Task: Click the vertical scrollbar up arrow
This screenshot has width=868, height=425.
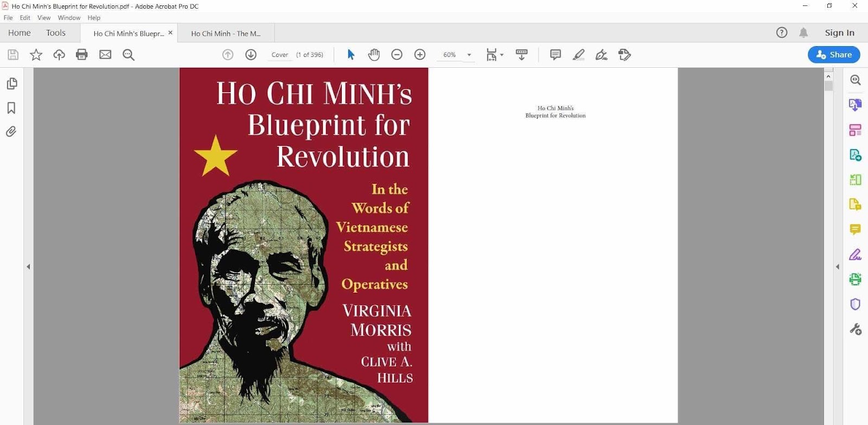Action: click(x=828, y=76)
